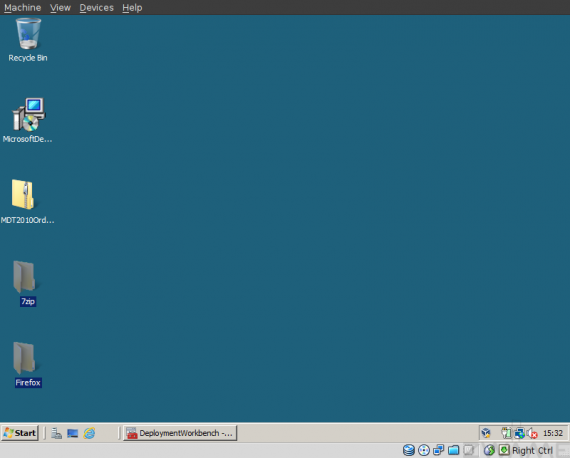Image resolution: width=570 pixels, height=458 pixels.
Task: Switch to the DeploymentWorkbench taskbar window
Action: point(180,433)
